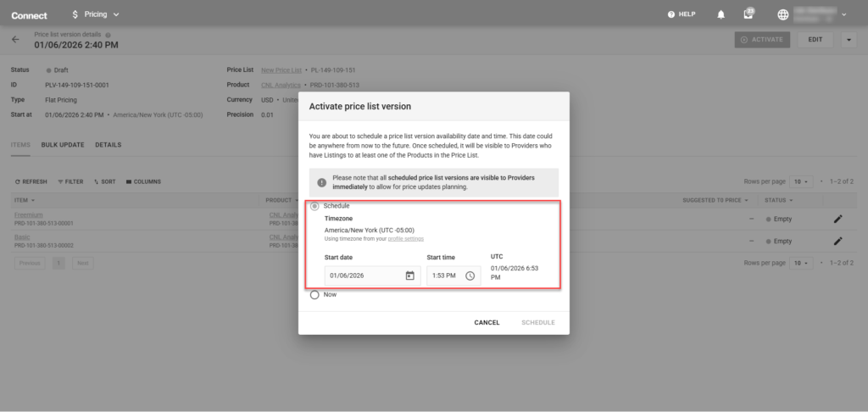Expand the Rows per page dropdown

click(802, 181)
